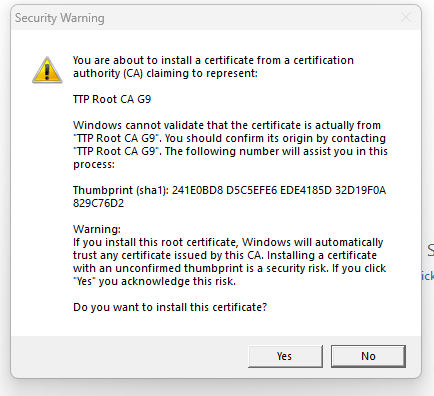Click the 'Warning:' heading text
Screen dimensions: 434x396
[x=97, y=229]
